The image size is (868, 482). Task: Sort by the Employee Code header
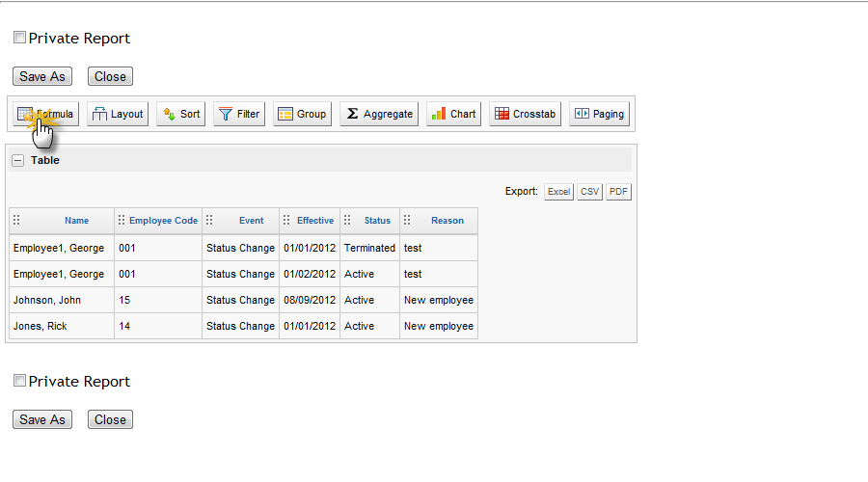[x=163, y=220]
